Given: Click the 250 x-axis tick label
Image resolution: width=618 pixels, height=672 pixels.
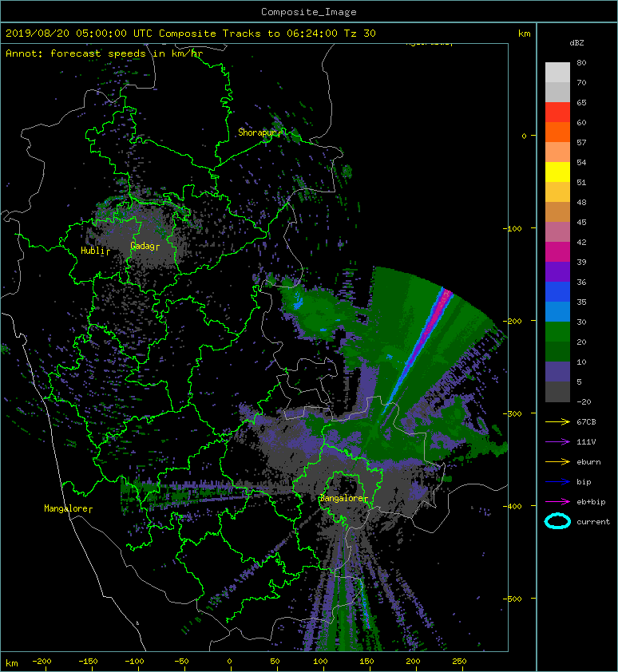Looking at the screenshot, I should pos(459,662).
